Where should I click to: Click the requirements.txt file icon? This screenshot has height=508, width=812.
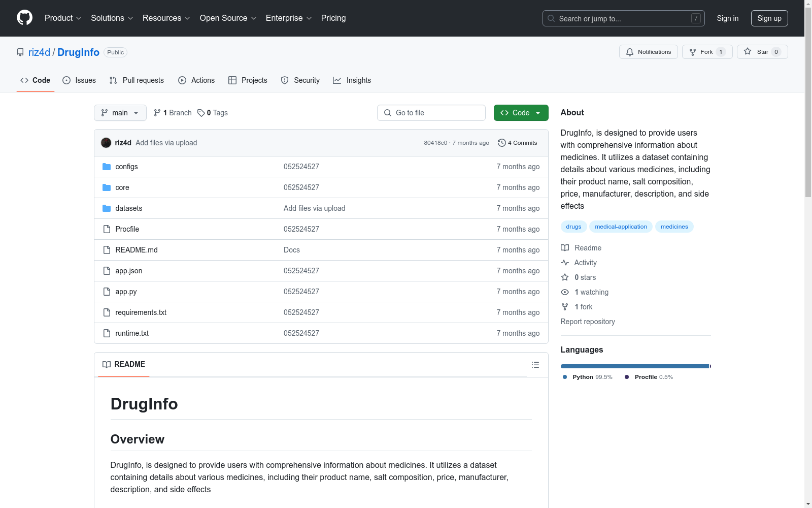(107, 312)
